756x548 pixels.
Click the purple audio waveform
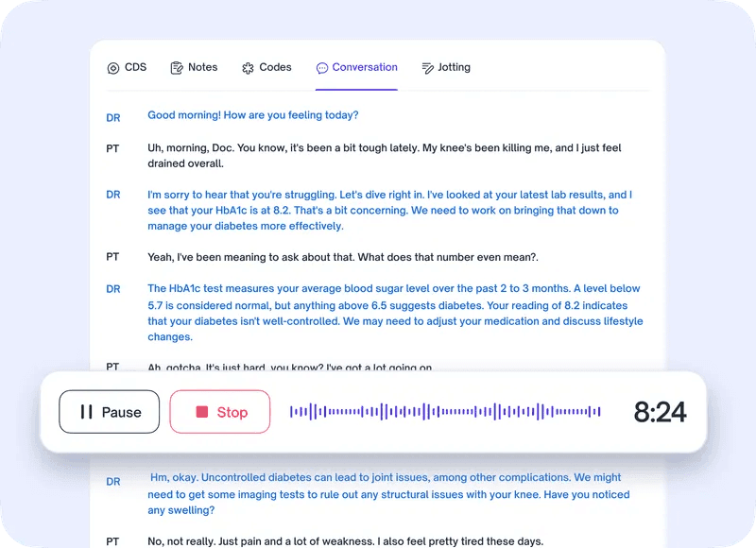point(445,412)
